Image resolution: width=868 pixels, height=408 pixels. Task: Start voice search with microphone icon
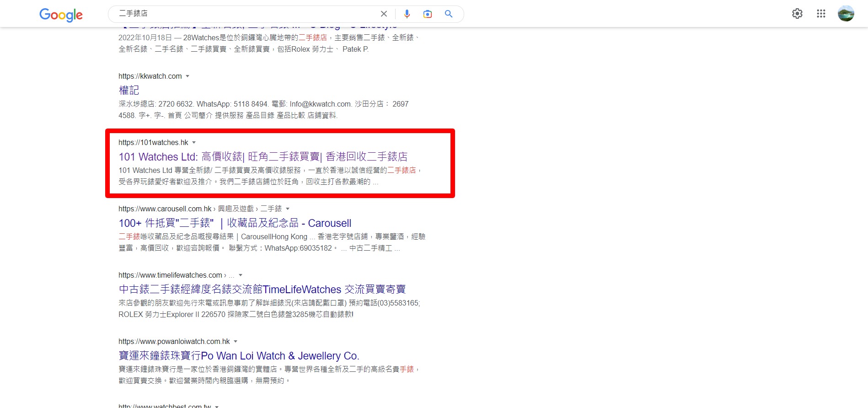tap(407, 14)
